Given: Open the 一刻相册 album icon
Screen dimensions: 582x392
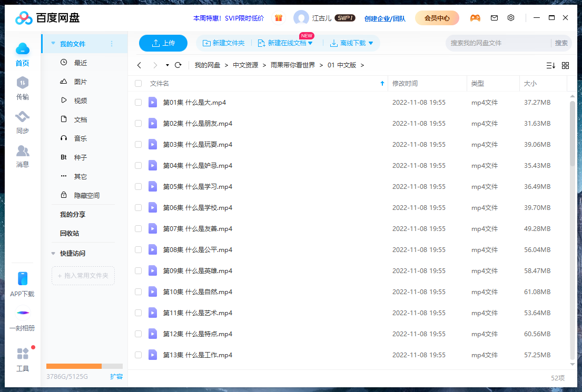Looking at the screenshot, I should coord(23,313).
